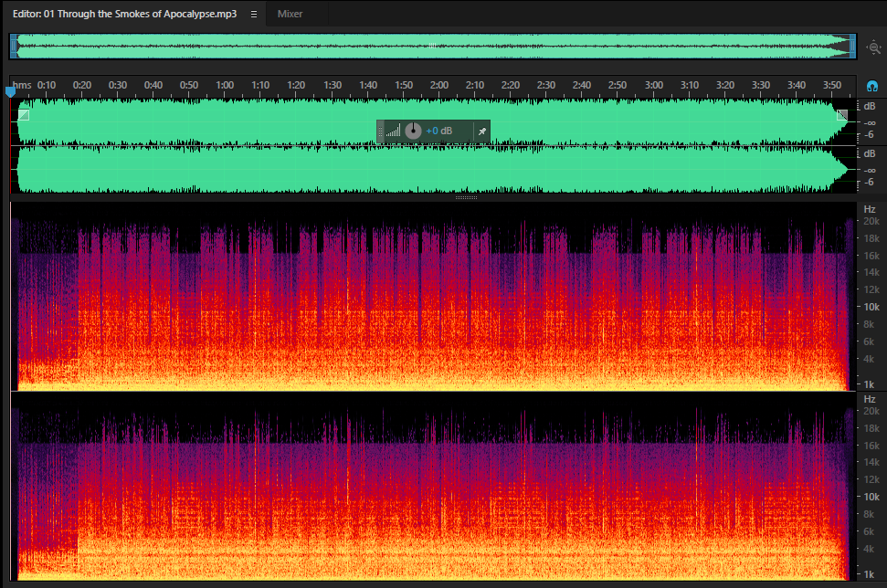Click the 3:00 mark on time ruler
Screen dimensions: 887x588
[653, 85]
